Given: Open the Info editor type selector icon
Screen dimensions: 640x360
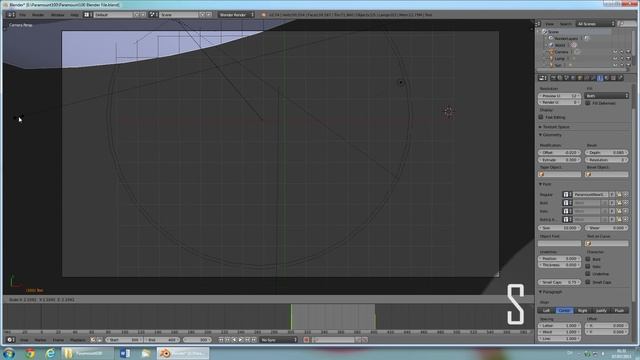Looking at the screenshot, I should click(10, 15).
